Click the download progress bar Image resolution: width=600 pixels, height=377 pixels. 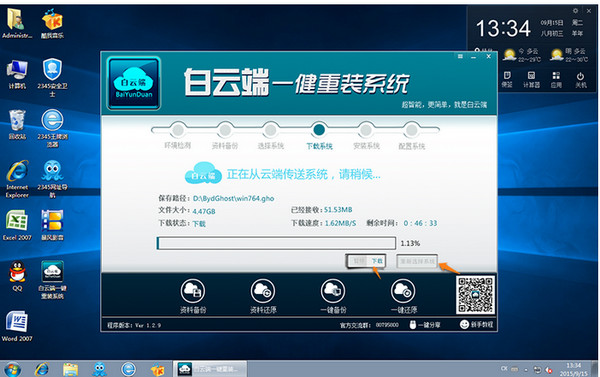click(276, 243)
